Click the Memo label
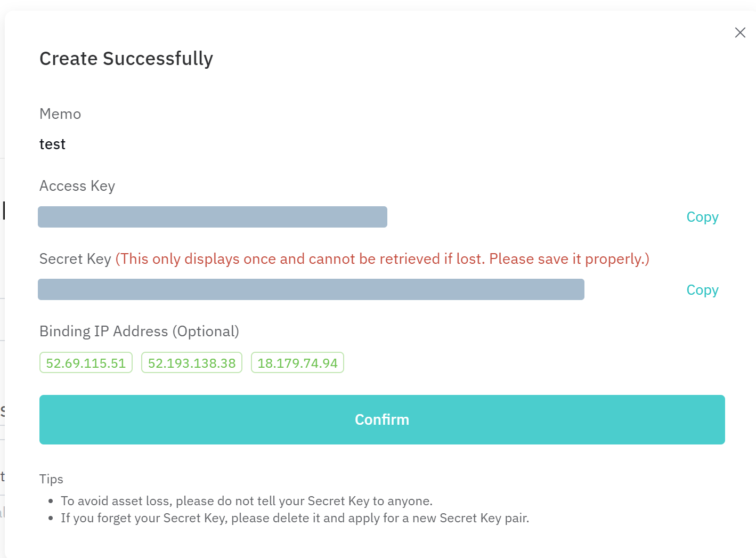Screen dimensions: 756x558 (60, 114)
